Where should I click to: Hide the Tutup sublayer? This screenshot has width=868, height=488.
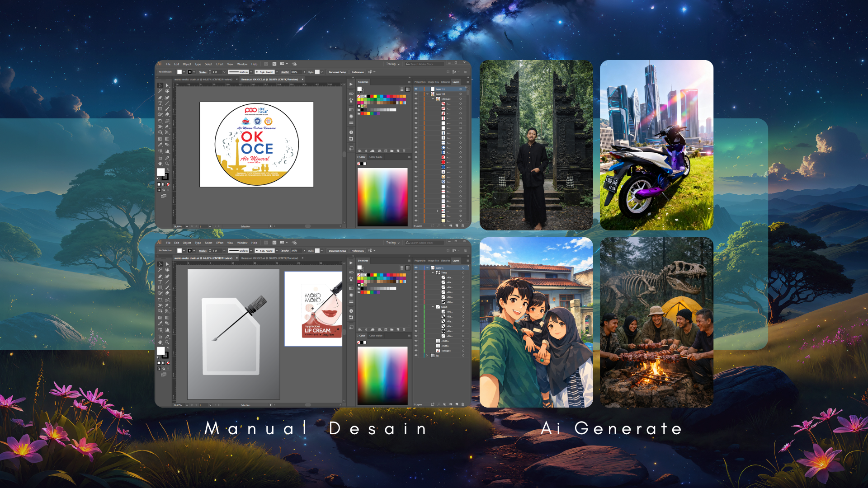point(416,272)
